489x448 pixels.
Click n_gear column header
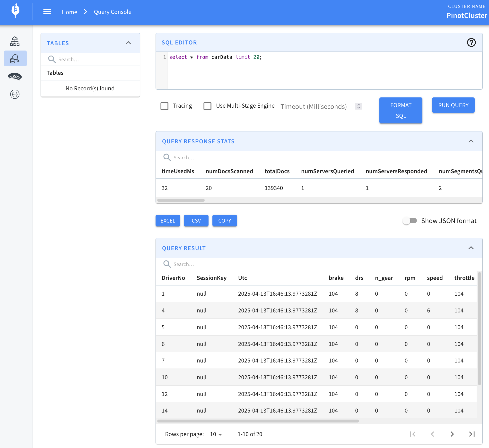(x=384, y=278)
